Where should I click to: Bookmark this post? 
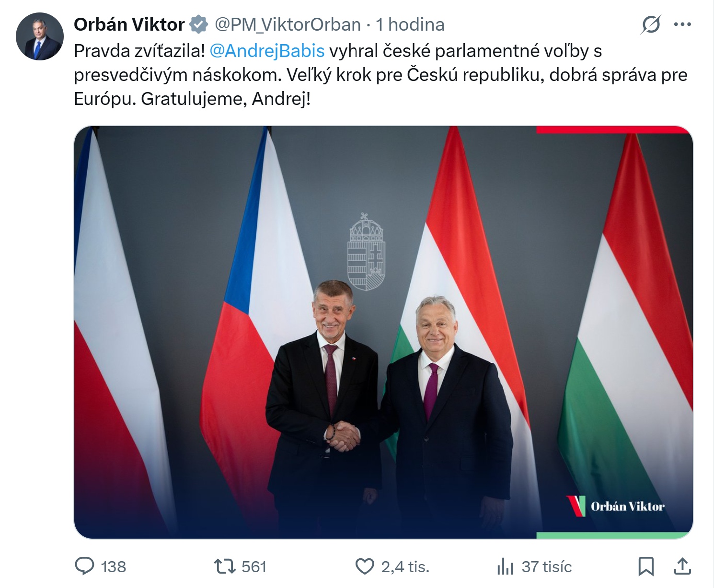point(646,566)
